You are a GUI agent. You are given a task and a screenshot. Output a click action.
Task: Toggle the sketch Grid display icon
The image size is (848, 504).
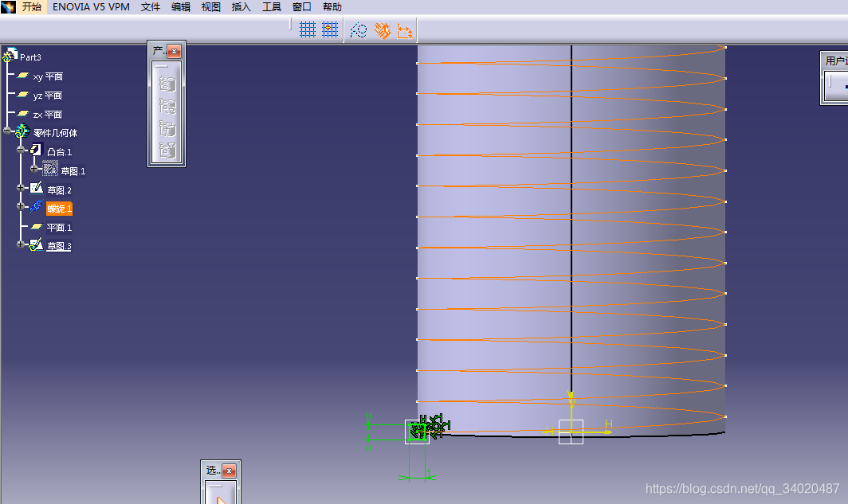pyautogui.click(x=308, y=30)
